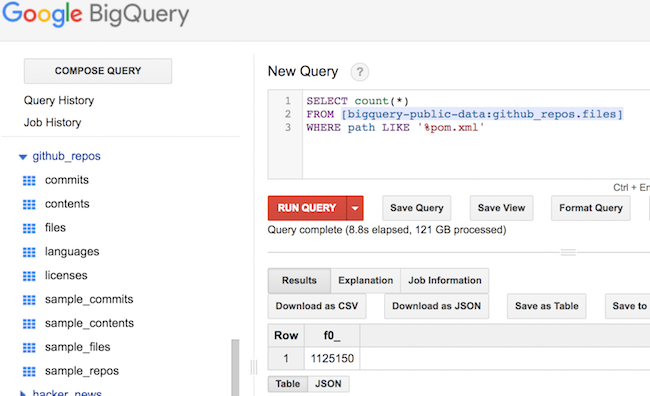Click the commits table grid icon
This screenshot has height=396, width=650.
(x=29, y=180)
